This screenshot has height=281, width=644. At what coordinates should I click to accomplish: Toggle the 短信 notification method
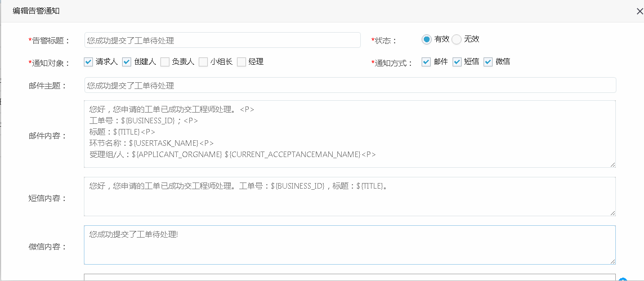click(457, 62)
